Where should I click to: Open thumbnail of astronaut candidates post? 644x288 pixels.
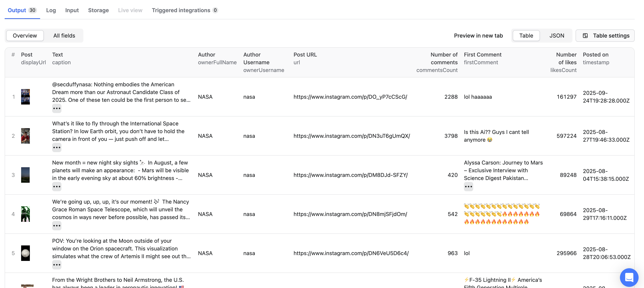click(x=25, y=97)
